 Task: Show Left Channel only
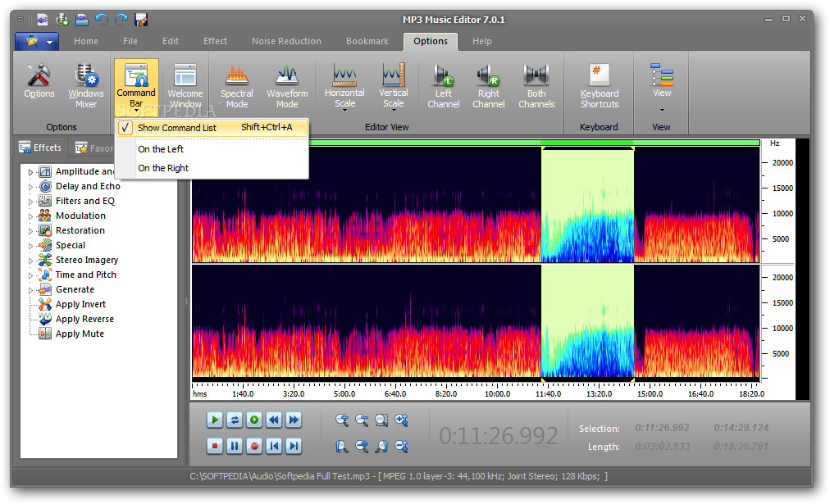444,86
